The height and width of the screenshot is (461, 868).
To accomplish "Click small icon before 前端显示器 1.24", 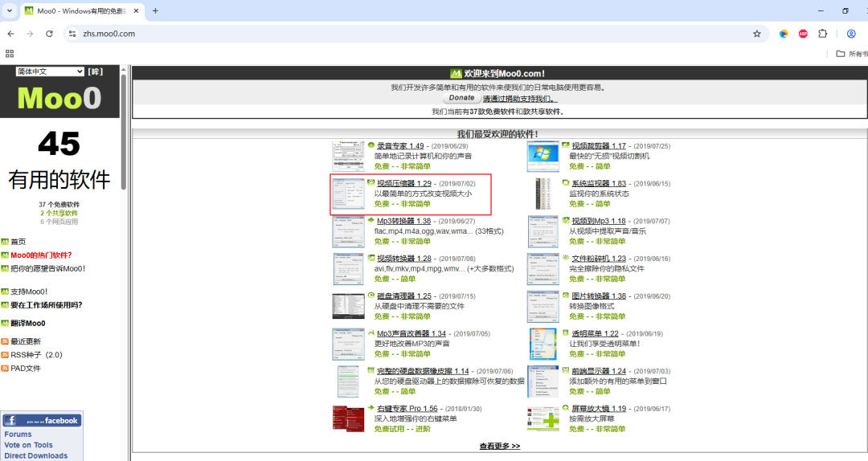I will 566,371.
